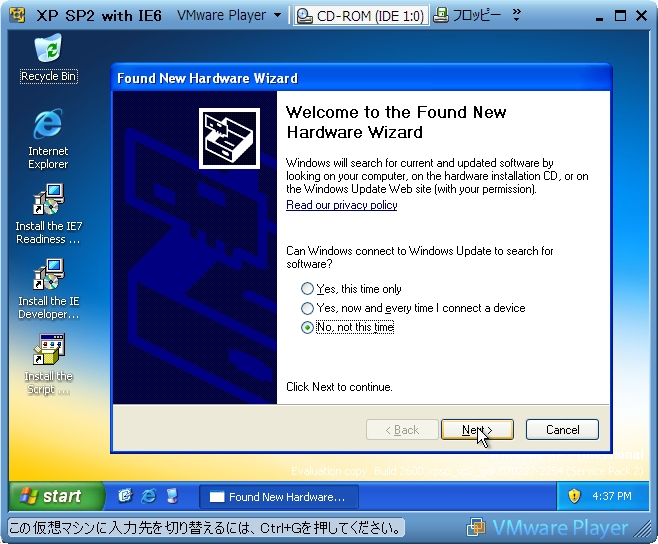
Task: Click the third quick launch icon
Action: pyautogui.click(x=172, y=496)
